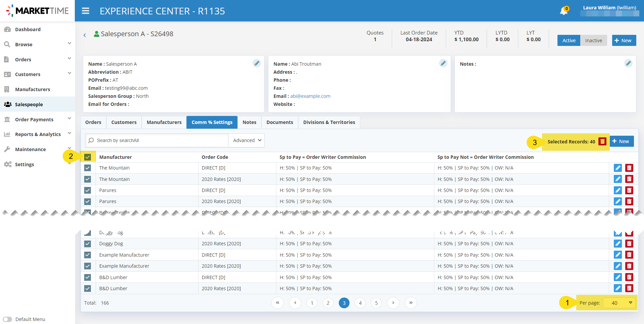Switch to the Customers tab
The height and width of the screenshot is (324, 644).
pos(124,122)
